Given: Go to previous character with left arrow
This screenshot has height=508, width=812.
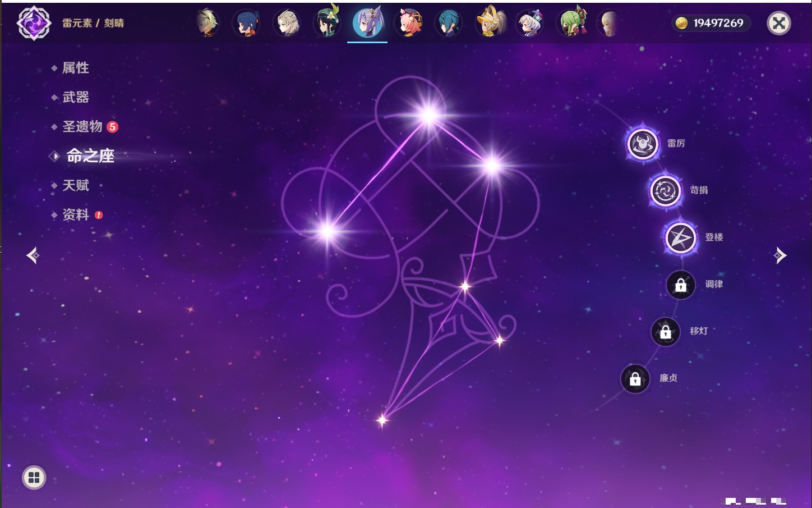Looking at the screenshot, I should click(x=33, y=255).
